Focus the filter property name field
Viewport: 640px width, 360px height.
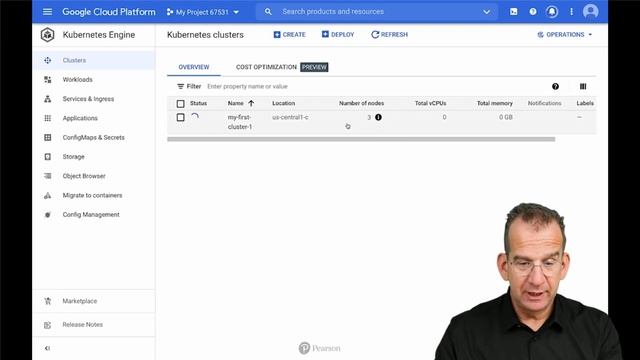(x=247, y=87)
